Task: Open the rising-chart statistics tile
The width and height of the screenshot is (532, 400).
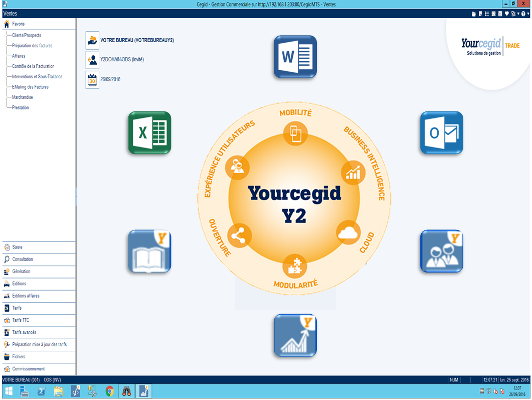Action: coord(295,335)
